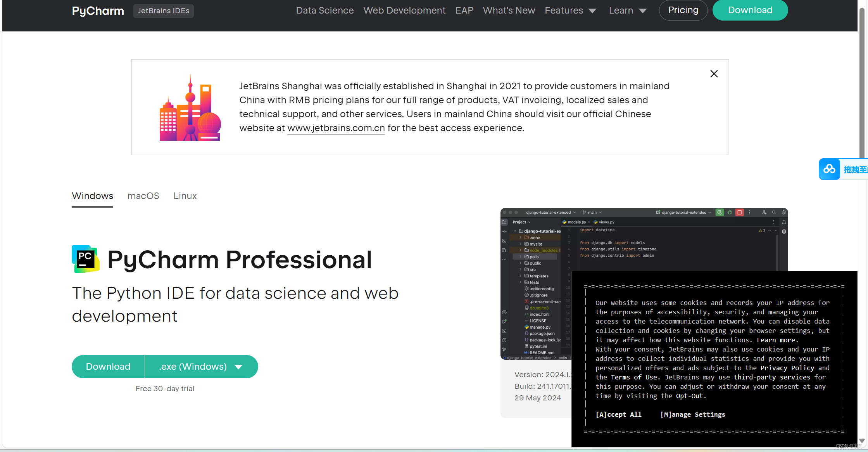This screenshot has height=452, width=868.
Task: Expand the Features dropdown
Action: (571, 10)
